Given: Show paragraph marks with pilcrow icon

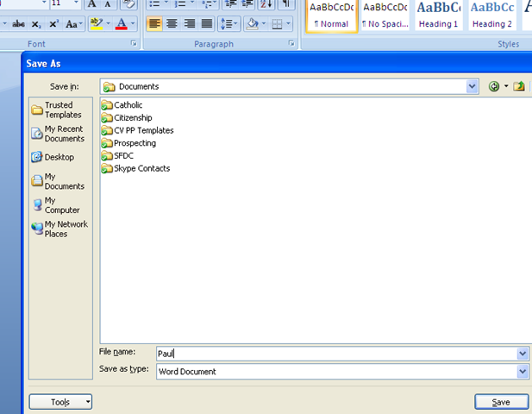Looking at the screenshot, I should 286,4.
